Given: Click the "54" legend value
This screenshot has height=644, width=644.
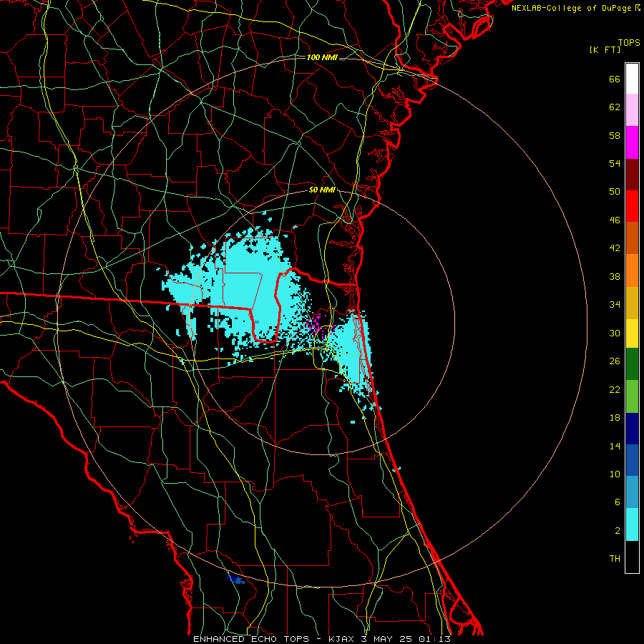Looking at the screenshot, I should click(615, 163).
